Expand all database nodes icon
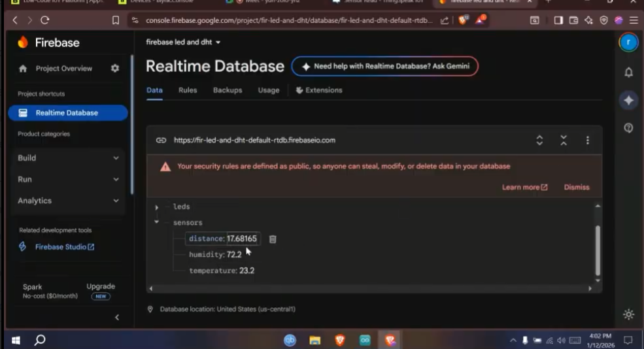Image resolution: width=644 pixels, height=349 pixels. (x=539, y=141)
